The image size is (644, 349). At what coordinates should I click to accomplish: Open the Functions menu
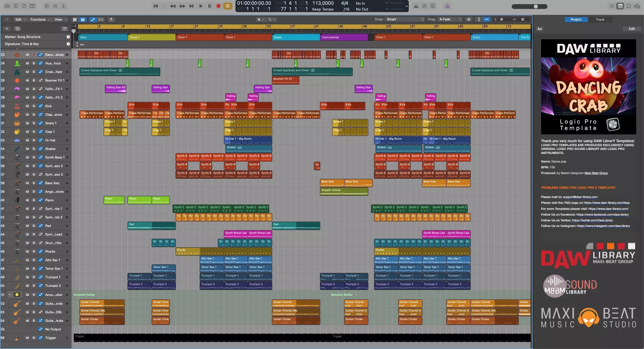(40, 19)
